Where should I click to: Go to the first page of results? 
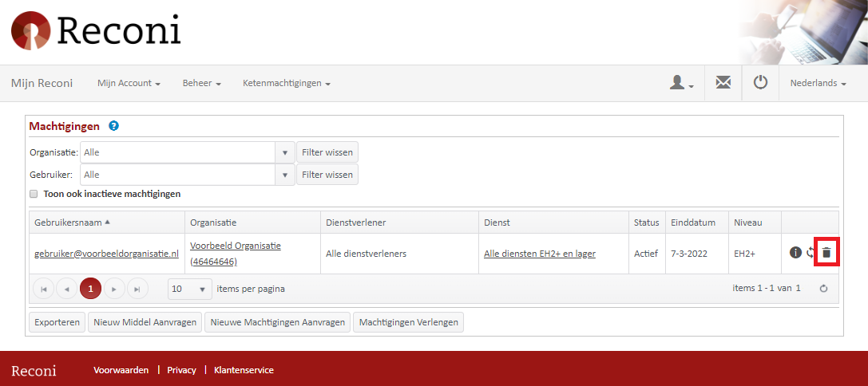click(44, 289)
